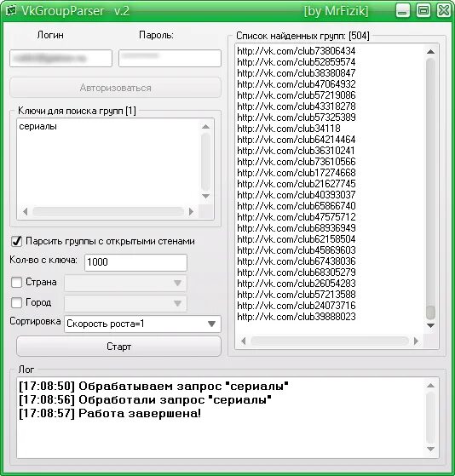The height and width of the screenshot is (476, 455).
Task: Open the Сортировка dropdown showing Скорость роста=1
Action: (x=142, y=324)
